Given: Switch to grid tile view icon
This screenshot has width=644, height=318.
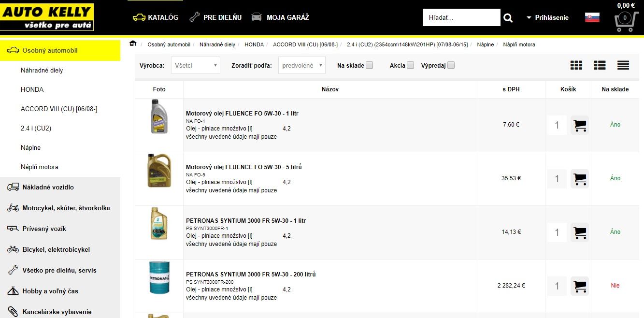Looking at the screenshot, I should pos(576,65).
